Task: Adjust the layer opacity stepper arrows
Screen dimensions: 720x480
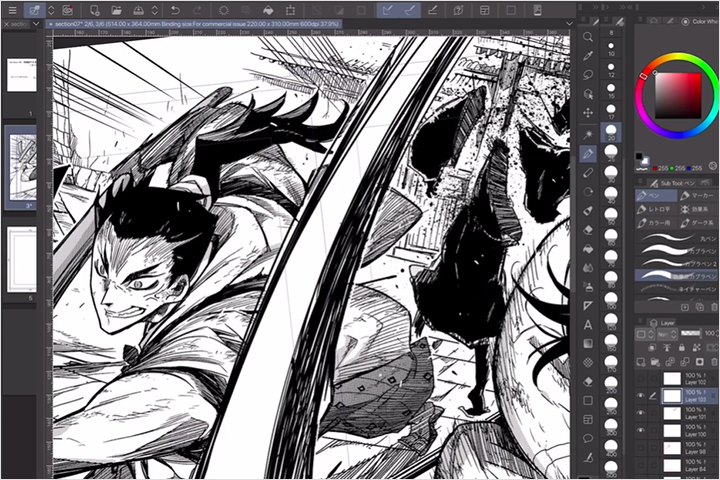Action: click(x=719, y=334)
